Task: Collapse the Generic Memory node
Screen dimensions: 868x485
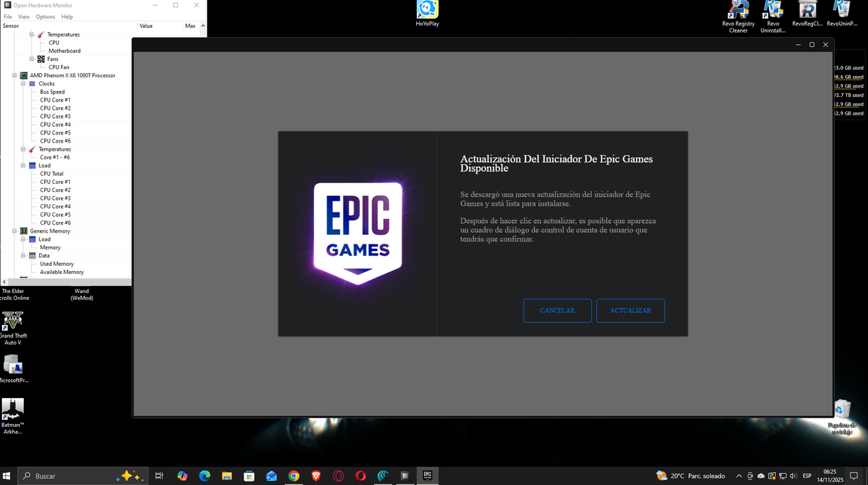Action: click(x=14, y=231)
